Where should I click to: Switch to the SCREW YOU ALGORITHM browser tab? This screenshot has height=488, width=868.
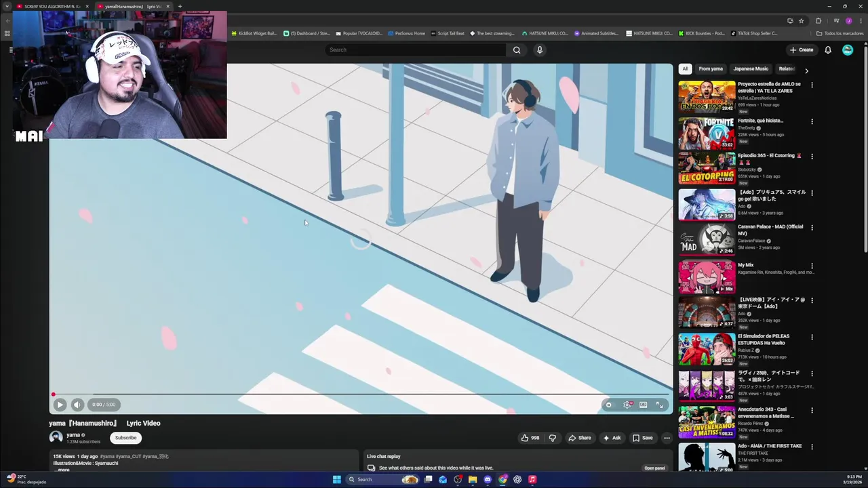[x=52, y=6]
